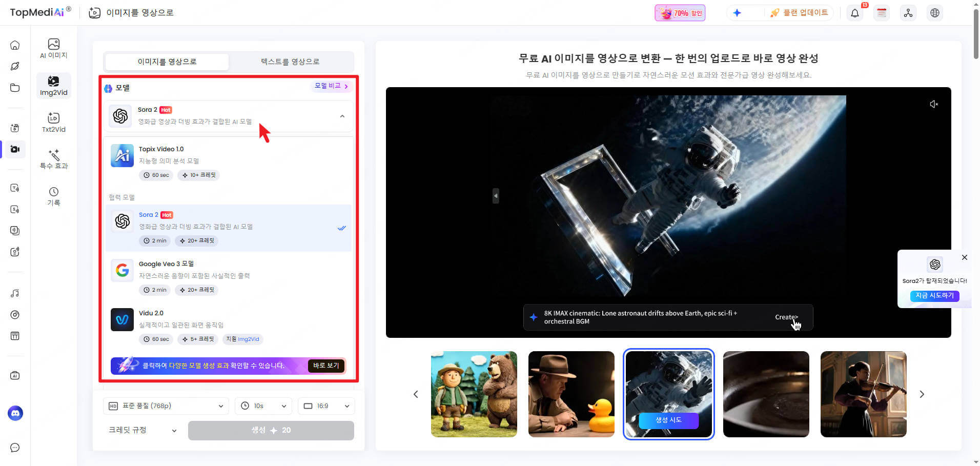The height and width of the screenshot is (466, 980).
Task: Click the home icon in left sidebar
Action: tap(15, 45)
